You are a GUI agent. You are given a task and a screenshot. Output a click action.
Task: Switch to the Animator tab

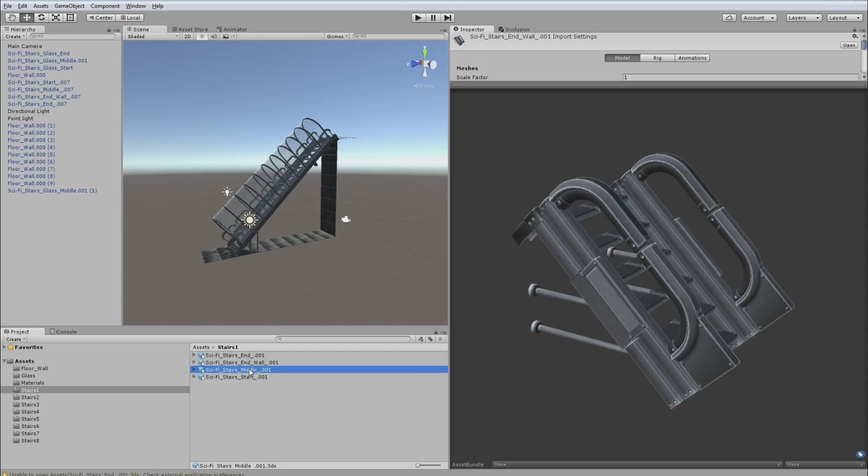tap(232, 29)
